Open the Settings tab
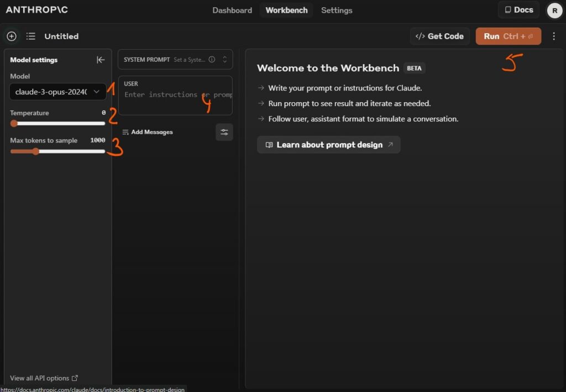The image size is (566, 392). coord(336,10)
